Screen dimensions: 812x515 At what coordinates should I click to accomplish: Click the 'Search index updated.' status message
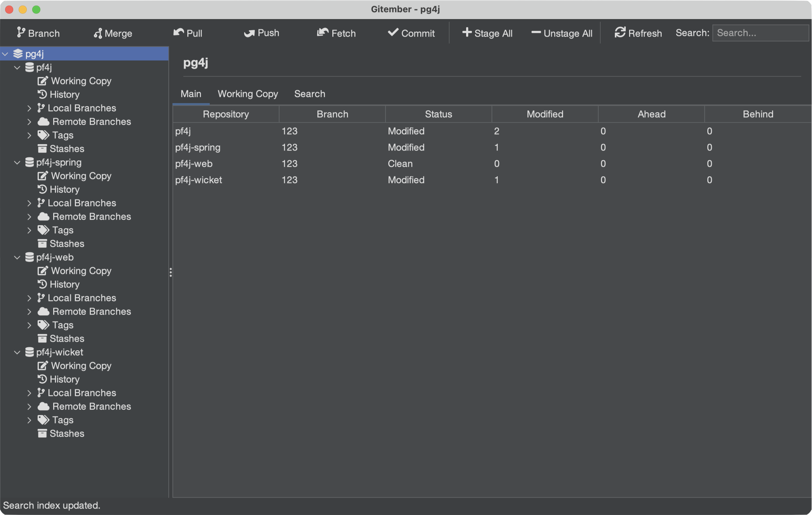click(x=51, y=506)
